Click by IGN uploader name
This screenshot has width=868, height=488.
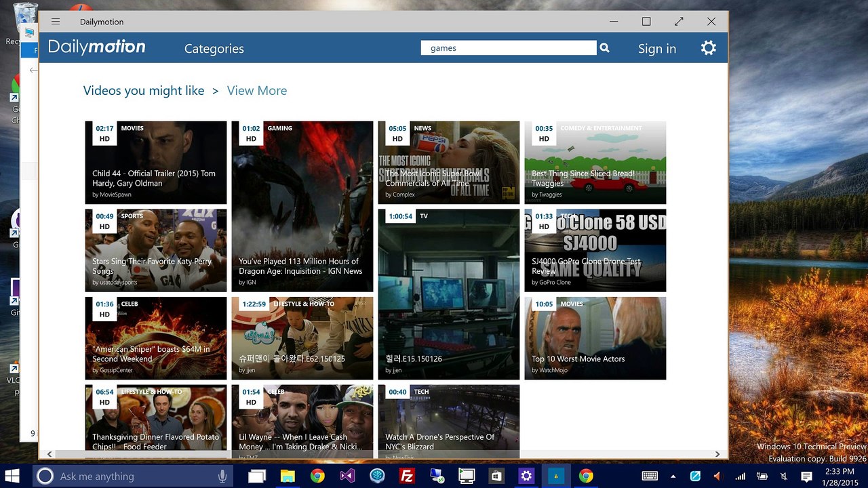coord(248,283)
